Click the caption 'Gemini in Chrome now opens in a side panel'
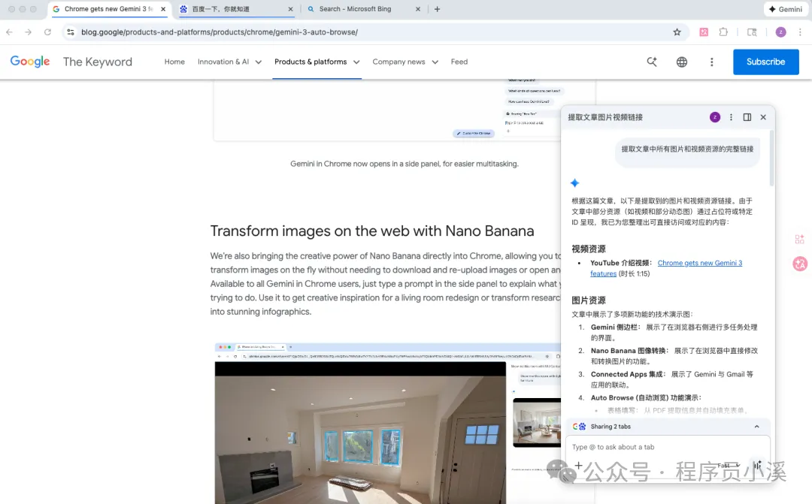Screen dimensions: 812x504 point(404,164)
